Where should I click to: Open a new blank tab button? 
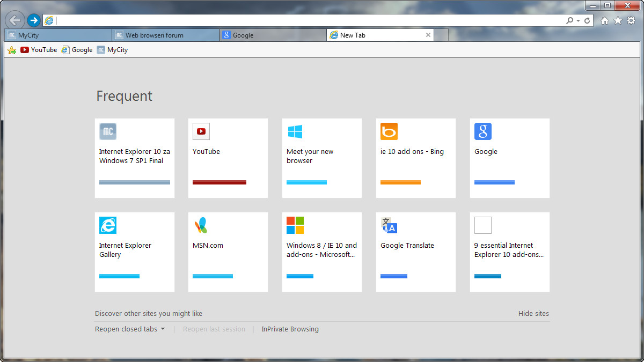(441, 35)
